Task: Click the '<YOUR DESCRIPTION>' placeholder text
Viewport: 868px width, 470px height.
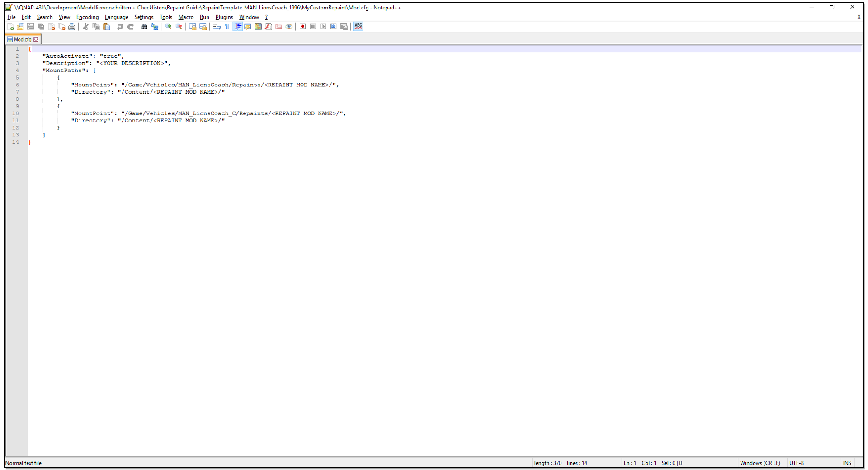Action: coord(132,63)
